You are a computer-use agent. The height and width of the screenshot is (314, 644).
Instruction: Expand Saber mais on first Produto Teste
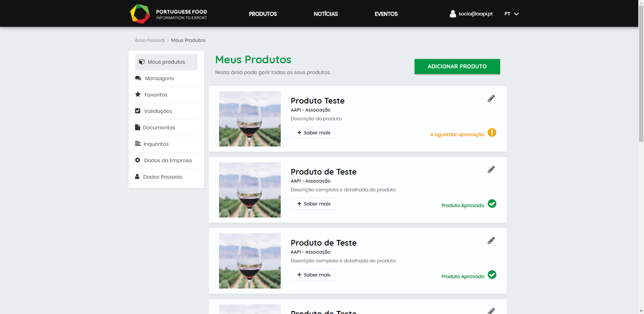pos(314,133)
